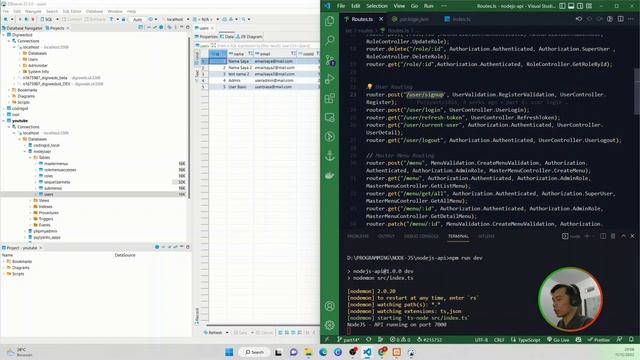Switch to the DEBUG CONSOLE tab
Image resolution: width=640 pixels, height=360 pixels.
point(421,236)
